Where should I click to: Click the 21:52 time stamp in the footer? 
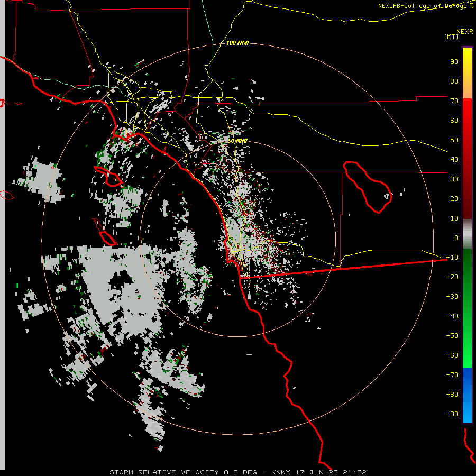354,472
